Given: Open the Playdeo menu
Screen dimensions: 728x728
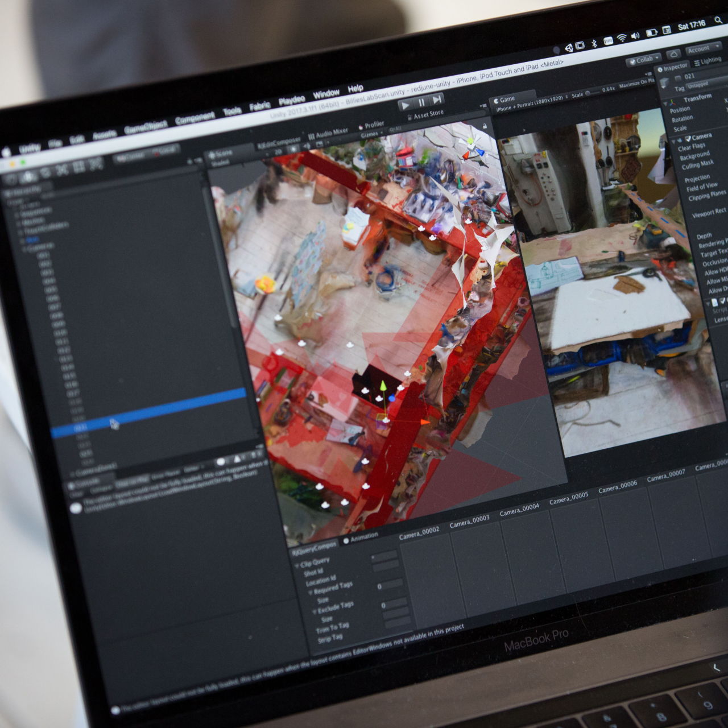Looking at the screenshot, I should [292, 101].
